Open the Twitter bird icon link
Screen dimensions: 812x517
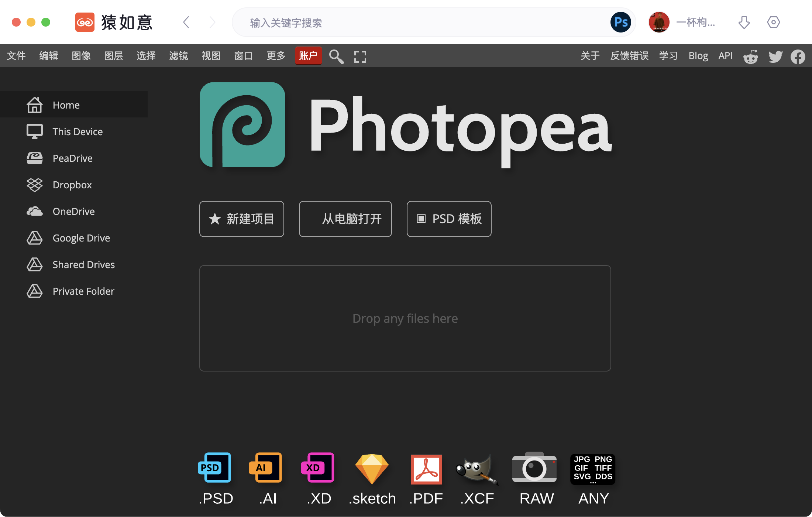click(775, 57)
